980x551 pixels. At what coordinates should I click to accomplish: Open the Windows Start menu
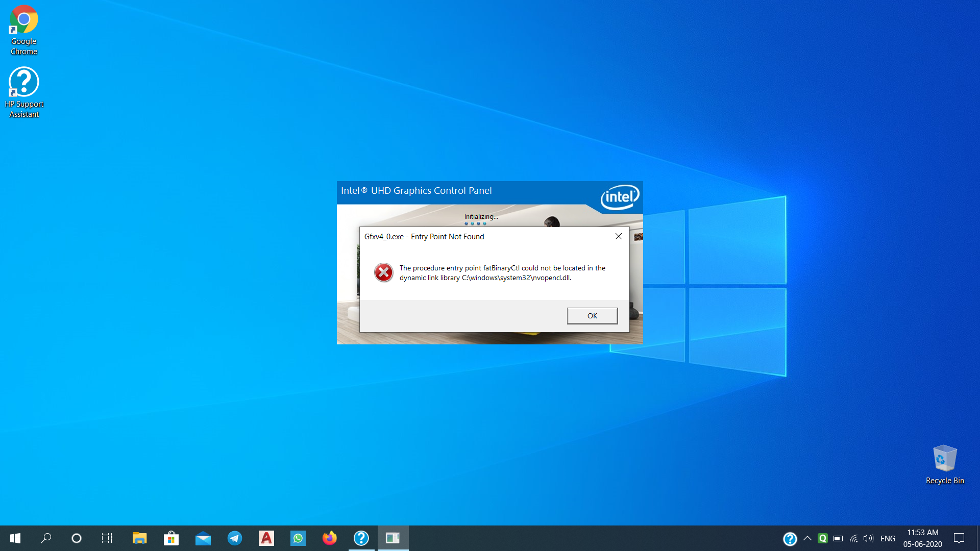click(15, 538)
